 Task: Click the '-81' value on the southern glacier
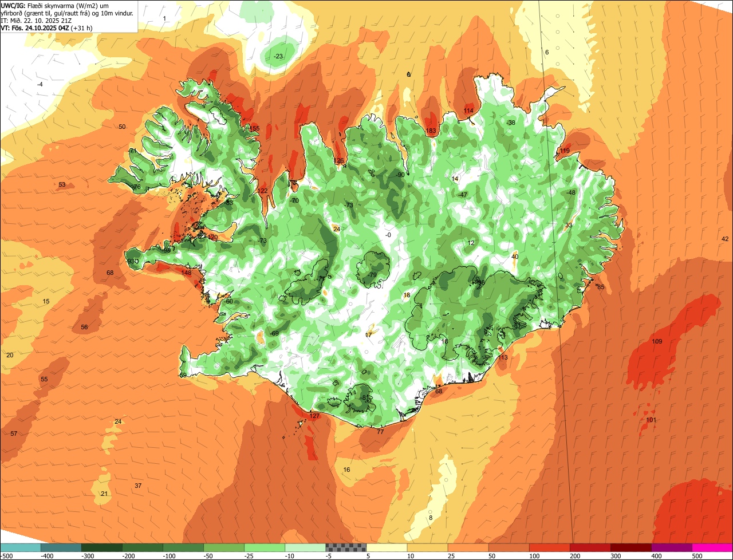tap(365, 397)
